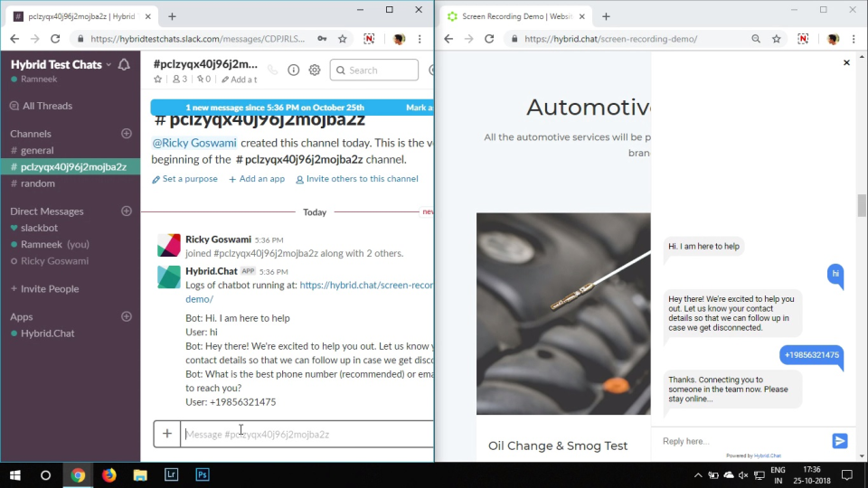Open new direct message plus icon
The width and height of the screenshot is (868, 488).
(x=127, y=211)
